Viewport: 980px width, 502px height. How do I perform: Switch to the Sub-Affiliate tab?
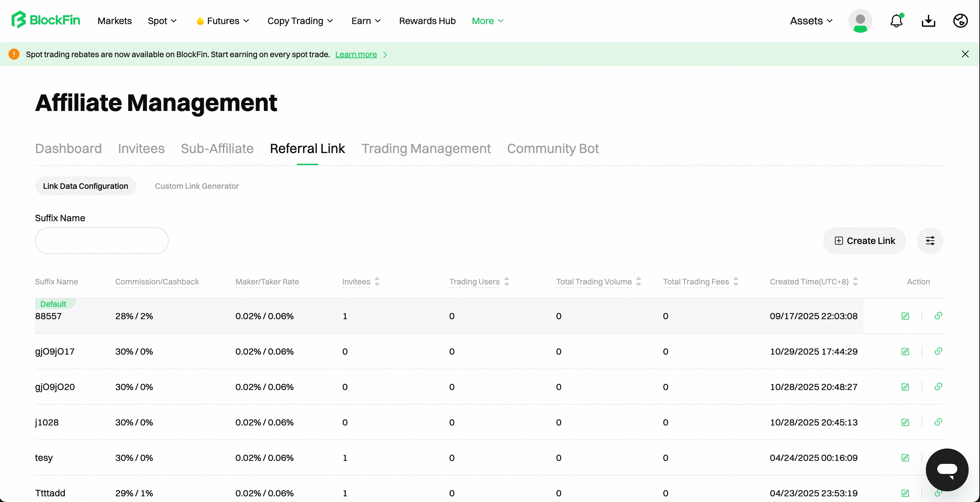[217, 148]
